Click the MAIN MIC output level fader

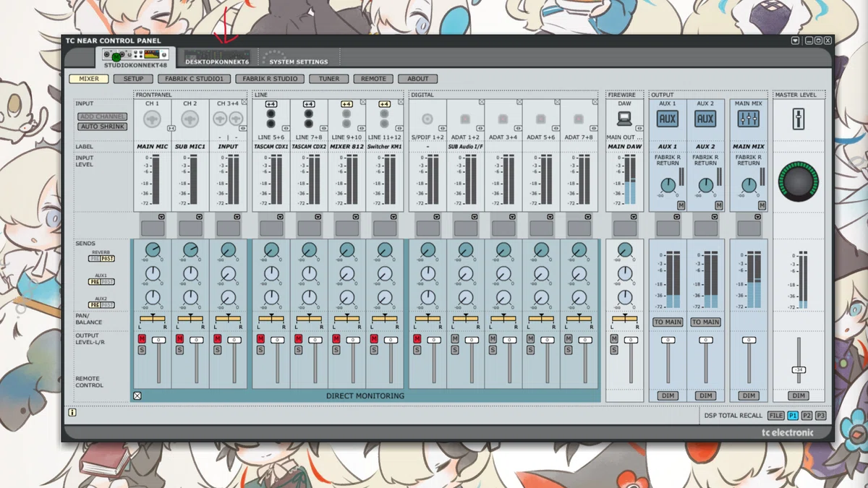(x=158, y=340)
